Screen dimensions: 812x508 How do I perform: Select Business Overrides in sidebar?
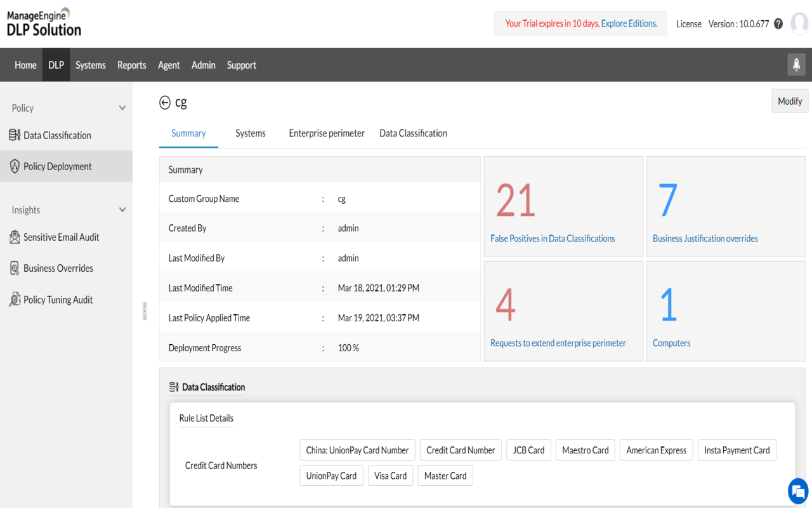[x=58, y=268]
